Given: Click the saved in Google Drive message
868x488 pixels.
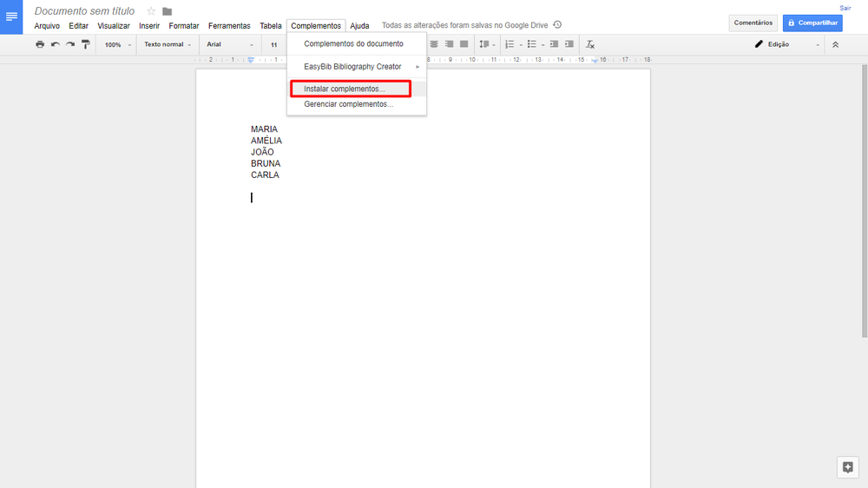Looking at the screenshot, I should (x=465, y=25).
